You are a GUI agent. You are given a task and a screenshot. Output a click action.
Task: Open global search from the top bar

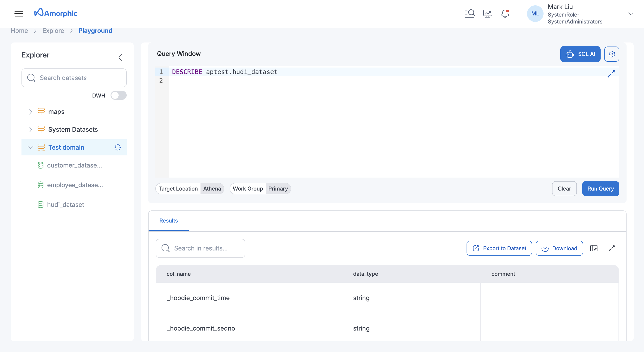pos(470,13)
